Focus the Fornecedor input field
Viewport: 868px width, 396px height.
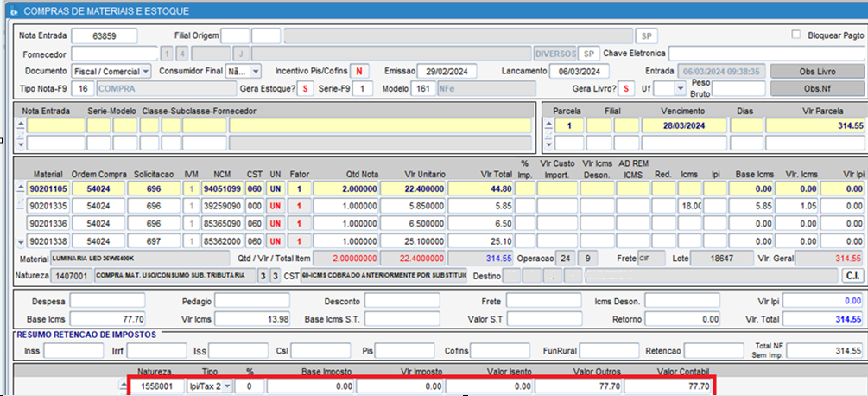tap(115, 54)
